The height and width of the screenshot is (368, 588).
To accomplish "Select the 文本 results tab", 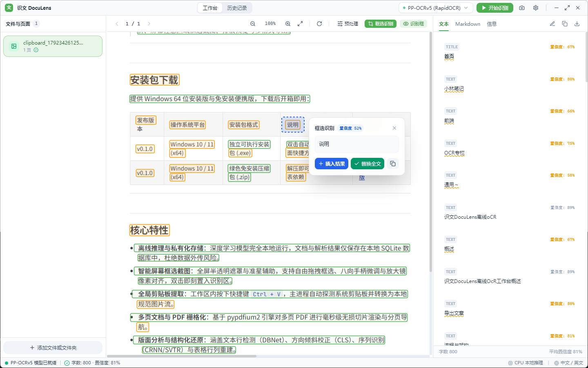I will pyautogui.click(x=444, y=24).
